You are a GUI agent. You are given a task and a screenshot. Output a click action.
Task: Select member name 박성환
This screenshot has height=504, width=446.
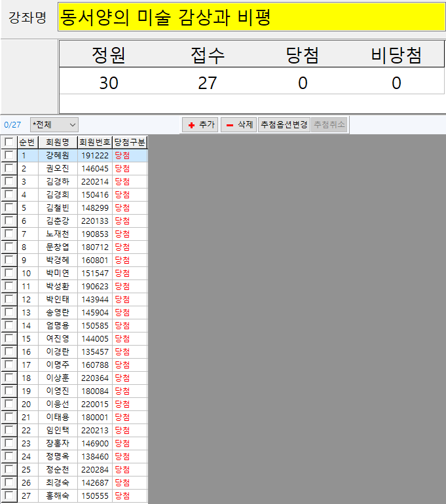pyautogui.click(x=58, y=286)
